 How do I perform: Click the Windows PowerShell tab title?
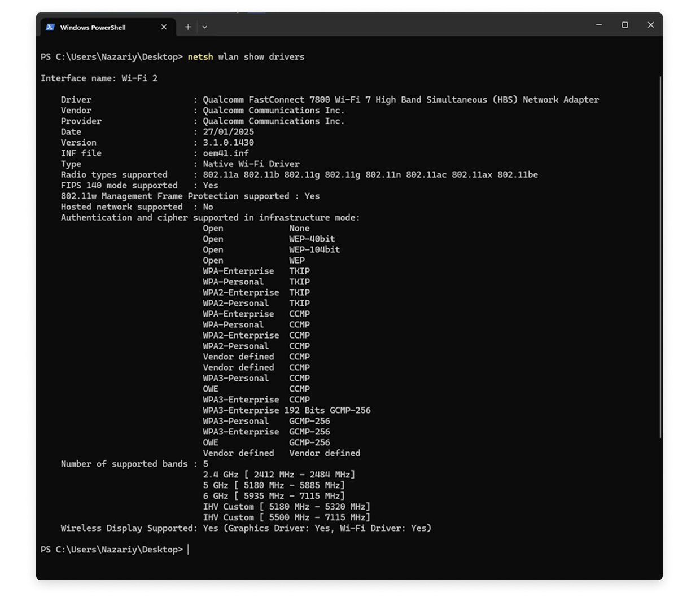99,27
